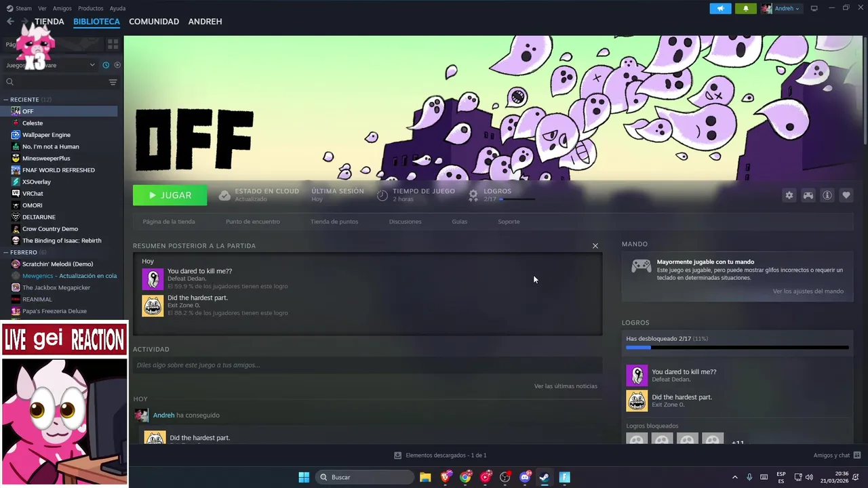Toggle ready-to-play filter icon in sidebar

(x=117, y=65)
